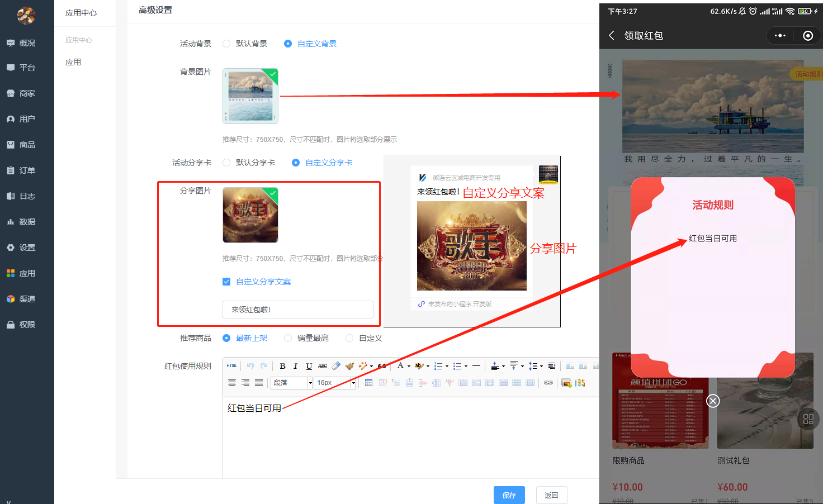Uncheck the 自定义分享文案 checkbox
823x504 pixels.
[226, 282]
